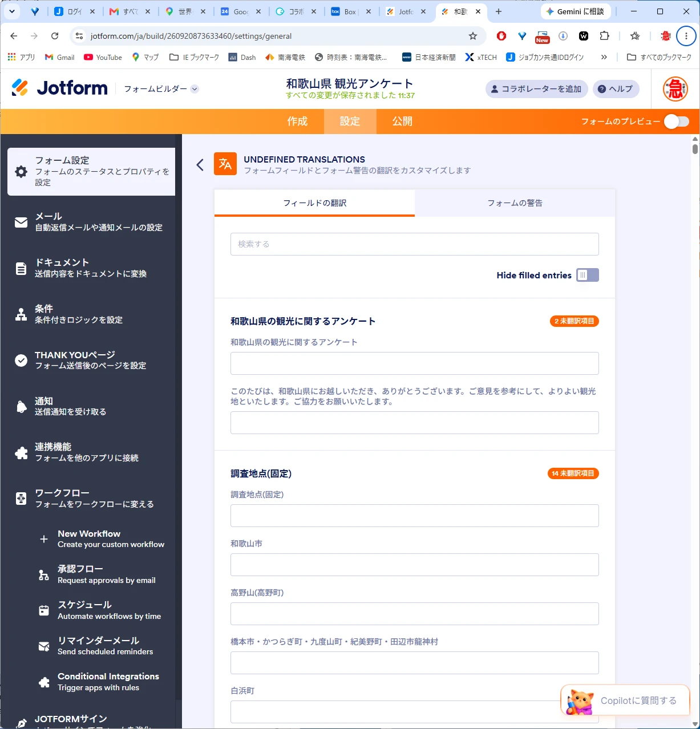The width and height of the screenshot is (700, 729).
Task: Open the マップ bookmark
Action: [145, 57]
